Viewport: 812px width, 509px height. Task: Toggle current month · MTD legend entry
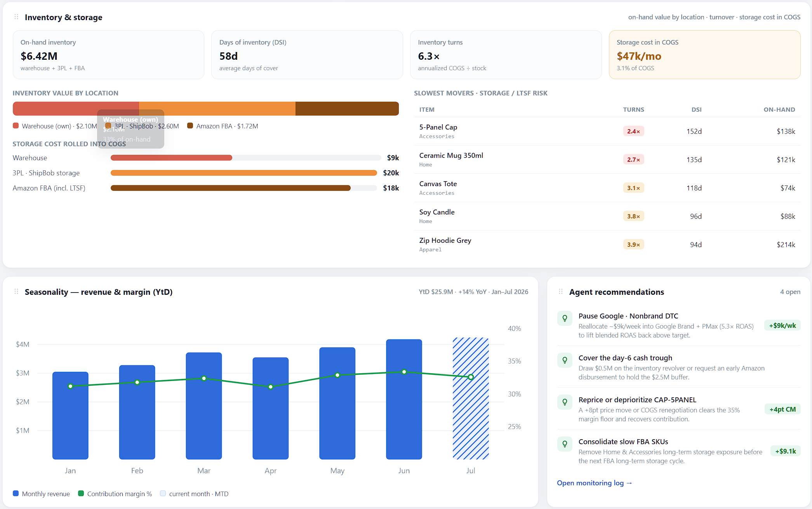[x=194, y=494]
